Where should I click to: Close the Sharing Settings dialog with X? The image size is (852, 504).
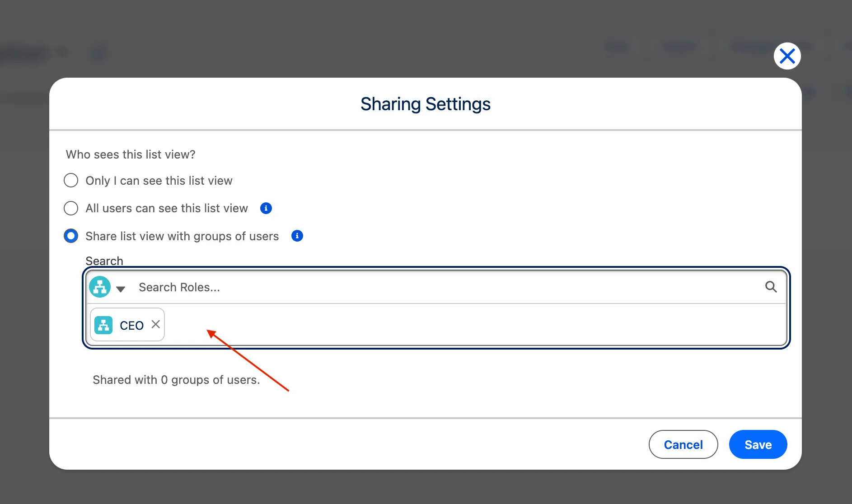click(787, 56)
